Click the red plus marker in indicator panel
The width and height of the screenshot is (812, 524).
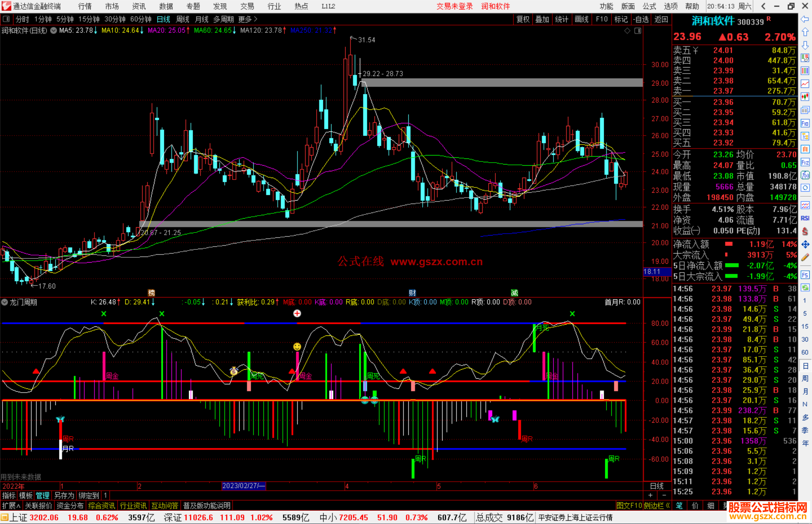click(297, 313)
